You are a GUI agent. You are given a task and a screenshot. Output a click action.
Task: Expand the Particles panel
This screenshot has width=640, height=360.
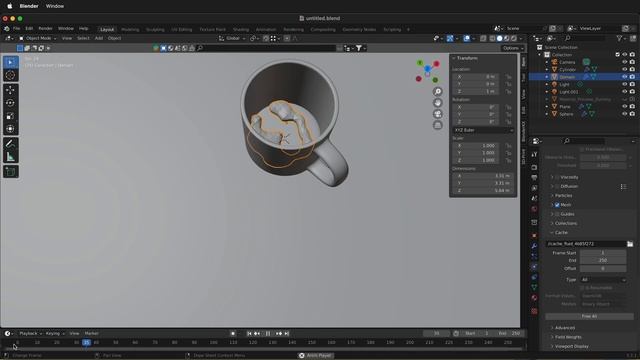click(x=563, y=196)
